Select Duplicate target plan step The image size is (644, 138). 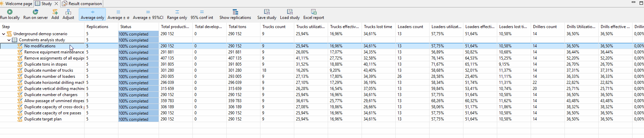43,119
